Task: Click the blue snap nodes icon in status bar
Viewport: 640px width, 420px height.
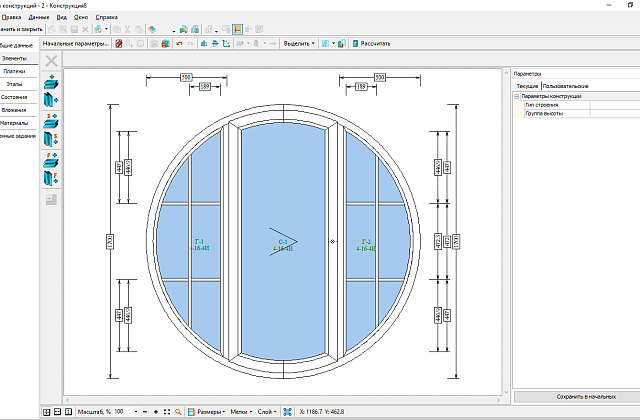Action: [287, 412]
